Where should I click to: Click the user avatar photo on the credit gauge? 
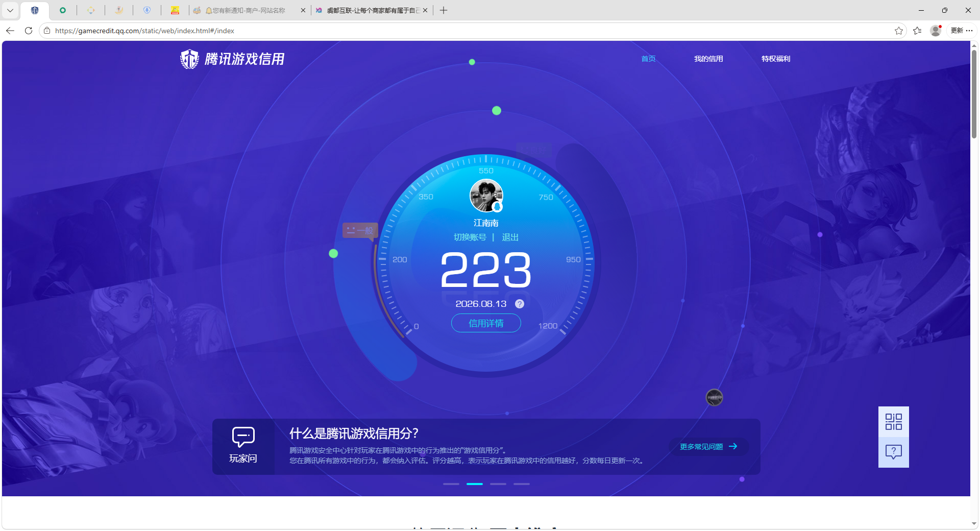click(486, 195)
